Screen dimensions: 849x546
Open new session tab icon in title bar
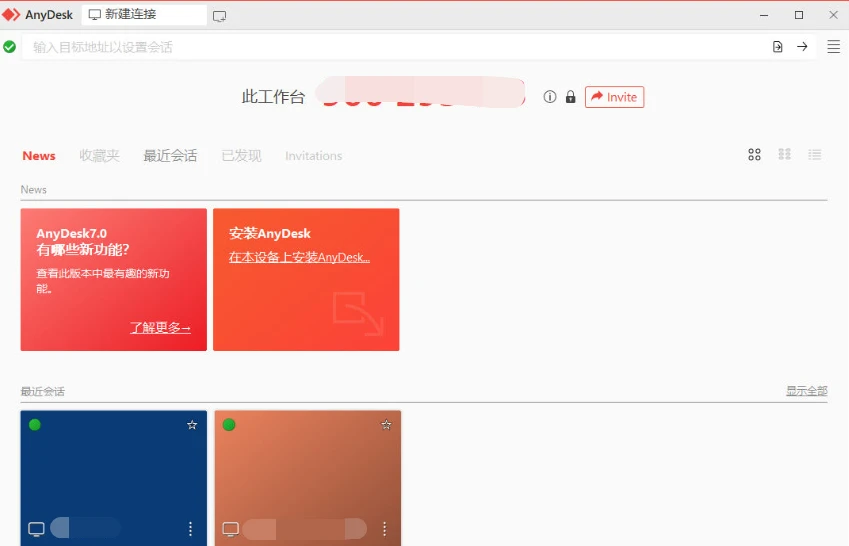coord(220,16)
